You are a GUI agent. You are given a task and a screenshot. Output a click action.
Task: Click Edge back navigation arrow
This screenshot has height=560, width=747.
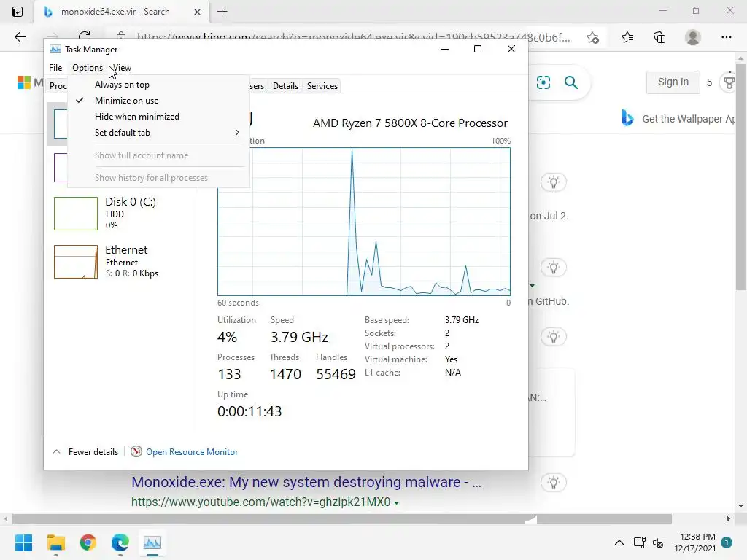[x=20, y=37]
